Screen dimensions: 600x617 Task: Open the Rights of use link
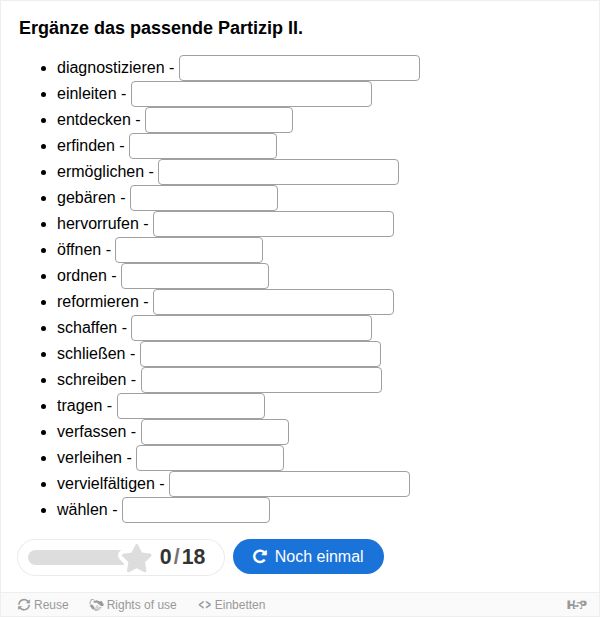click(133, 604)
